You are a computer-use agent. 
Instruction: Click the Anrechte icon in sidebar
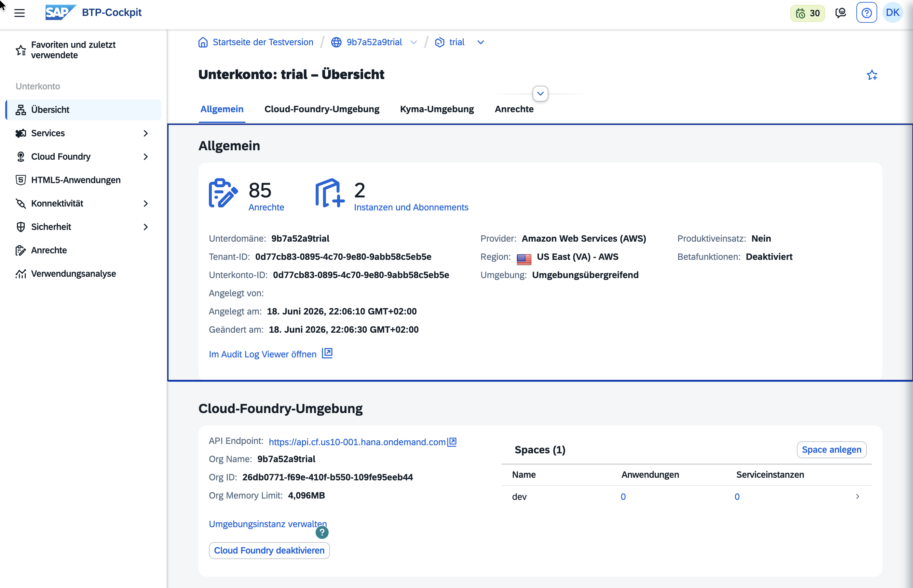tap(20, 250)
